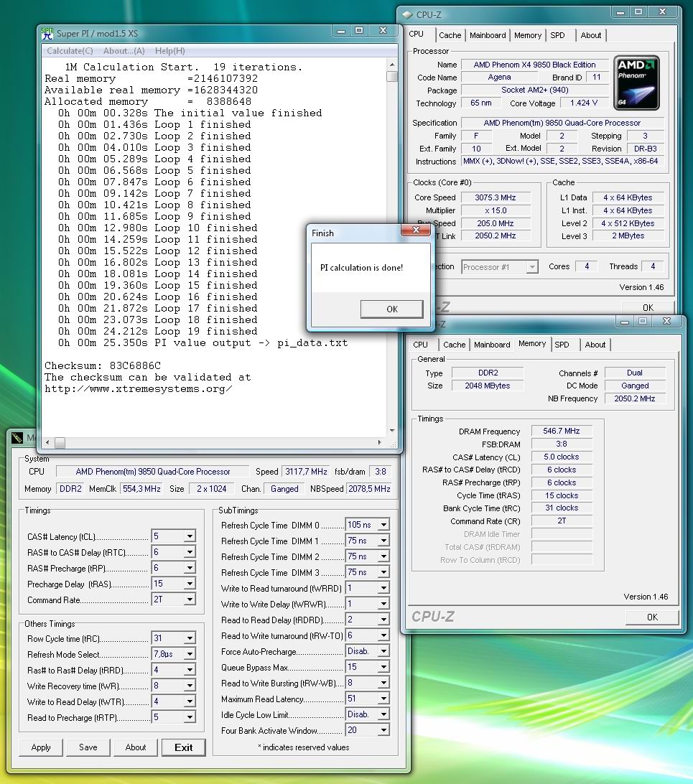Open Mainboard tab in top CPU-Z window
This screenshot has height=784, width=693.
click(488, 35)
